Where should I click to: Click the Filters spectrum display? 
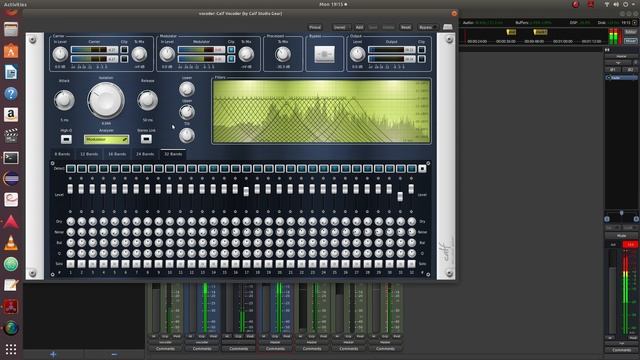pos(321,111)
